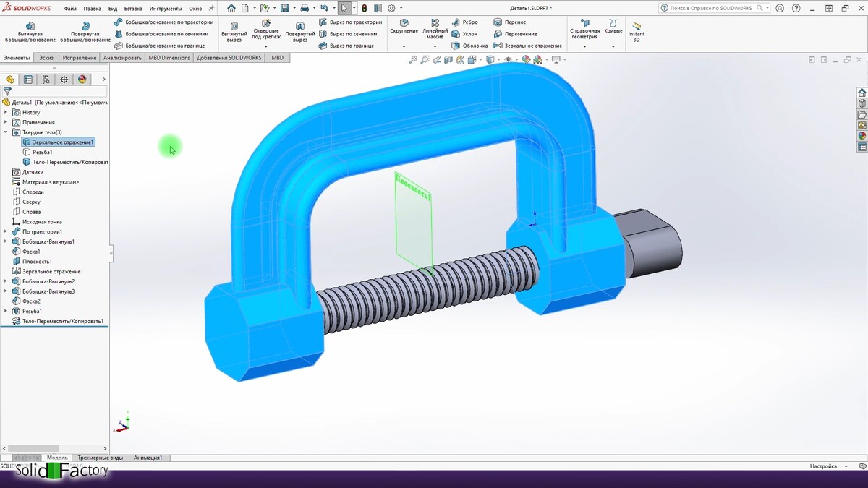This screenshot has height=488, width=868.
Task: Expand the Бобышка-Вытянуть1 feature node
Action: (x=6, y=241)
